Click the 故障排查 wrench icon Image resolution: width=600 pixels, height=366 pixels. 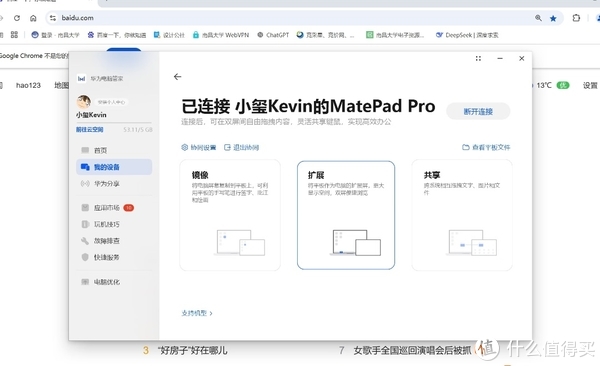[x=85, y=241]
